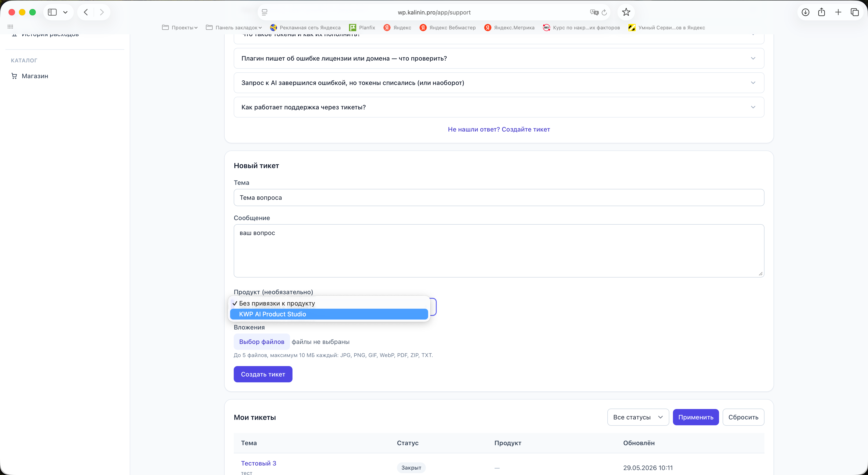Click the share icon
Screen dimensions: 868x475
(x=821, y=12)
